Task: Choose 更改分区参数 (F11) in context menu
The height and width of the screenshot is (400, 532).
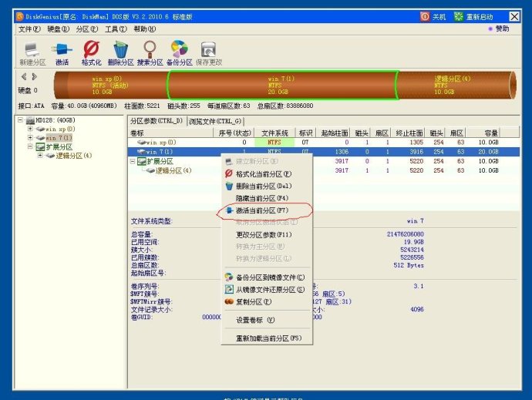Action: [267, 234]
